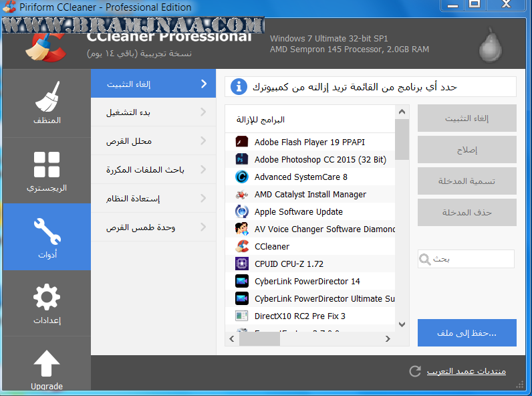Click the CyberLink PowerDirector Ultimate Suite icon
The height and width of the screenshot is (396, 532).
(x=241, y=298)
